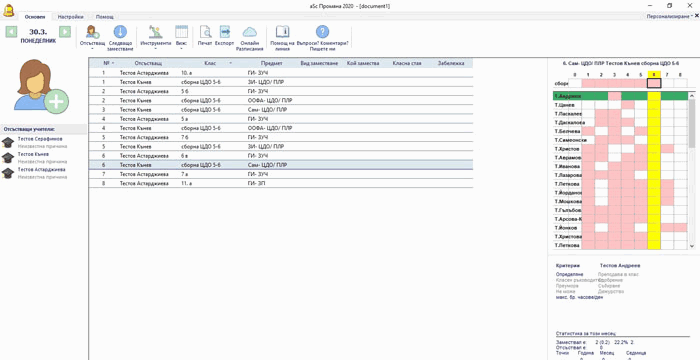Select the row with class 7 б

[x=280, y=137]
